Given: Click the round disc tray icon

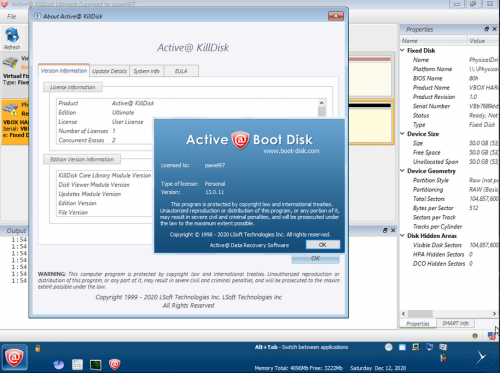Looking at the screenshot, I should point(389,347).
